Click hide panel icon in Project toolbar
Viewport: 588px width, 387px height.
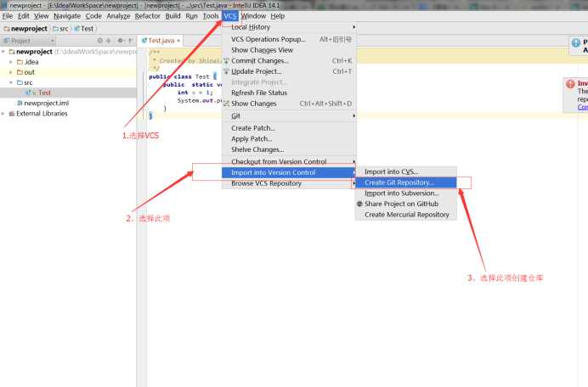131,41
